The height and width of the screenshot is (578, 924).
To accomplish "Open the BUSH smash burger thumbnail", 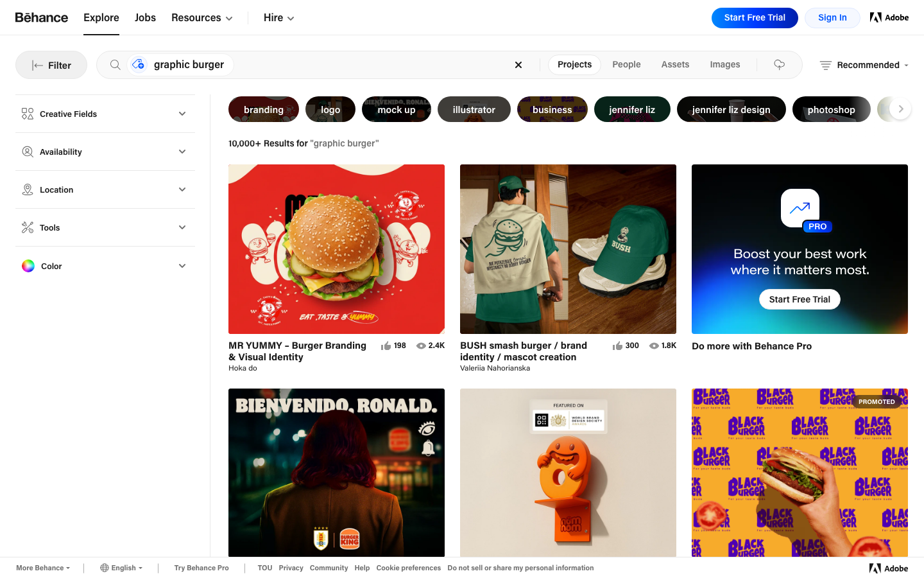I will click(x=568, y=249).
